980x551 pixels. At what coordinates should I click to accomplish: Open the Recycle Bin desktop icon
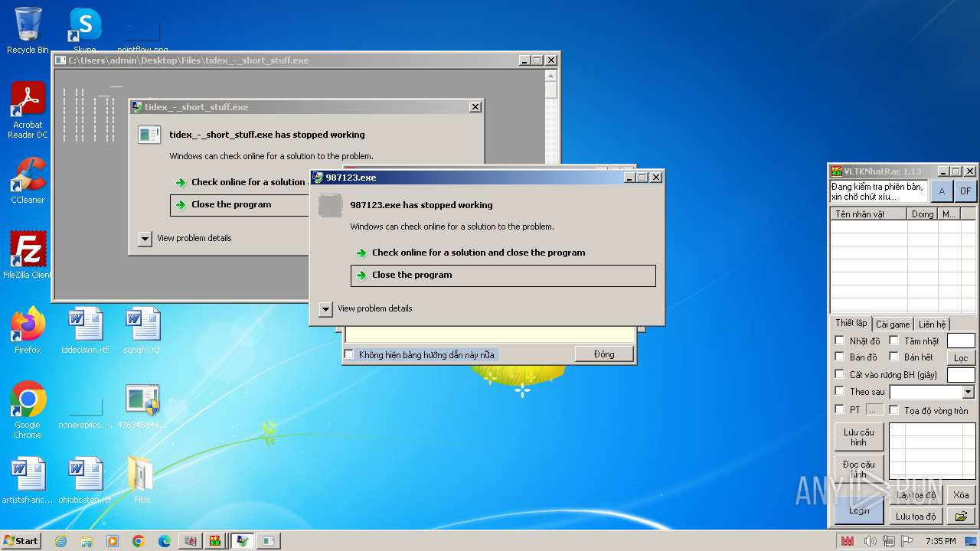click(28, 31)
